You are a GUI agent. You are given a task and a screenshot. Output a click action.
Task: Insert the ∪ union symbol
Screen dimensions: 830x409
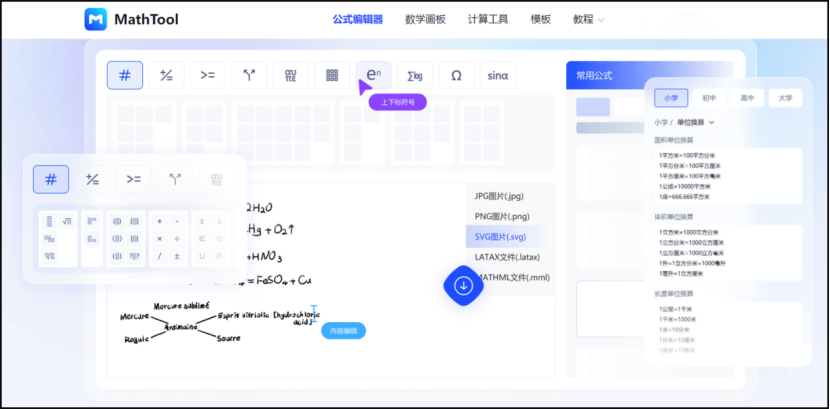(x=202, y=256)
